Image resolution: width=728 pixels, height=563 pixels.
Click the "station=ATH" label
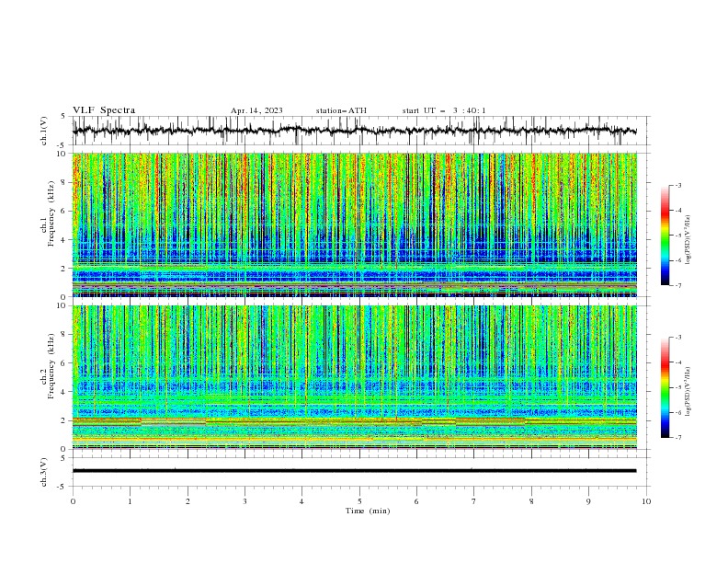point(341,110)
